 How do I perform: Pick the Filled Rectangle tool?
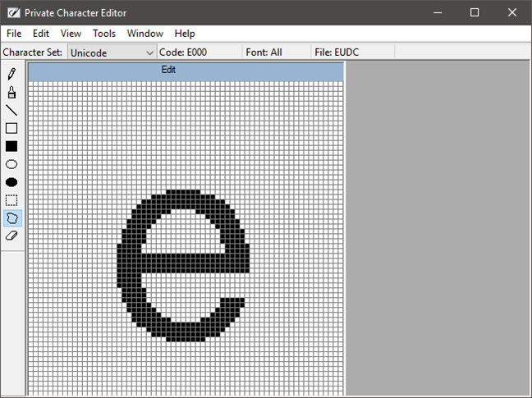tap(11, 146)
